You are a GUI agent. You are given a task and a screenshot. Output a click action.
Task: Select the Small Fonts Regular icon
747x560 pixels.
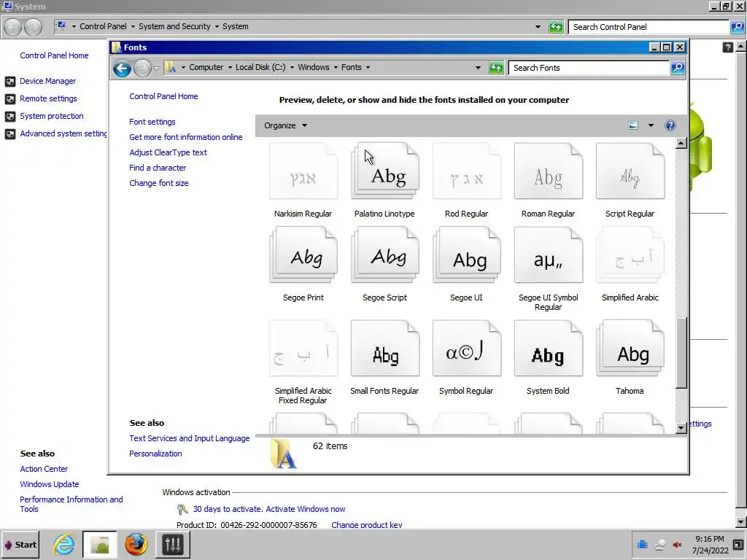[x=385, y=349]
